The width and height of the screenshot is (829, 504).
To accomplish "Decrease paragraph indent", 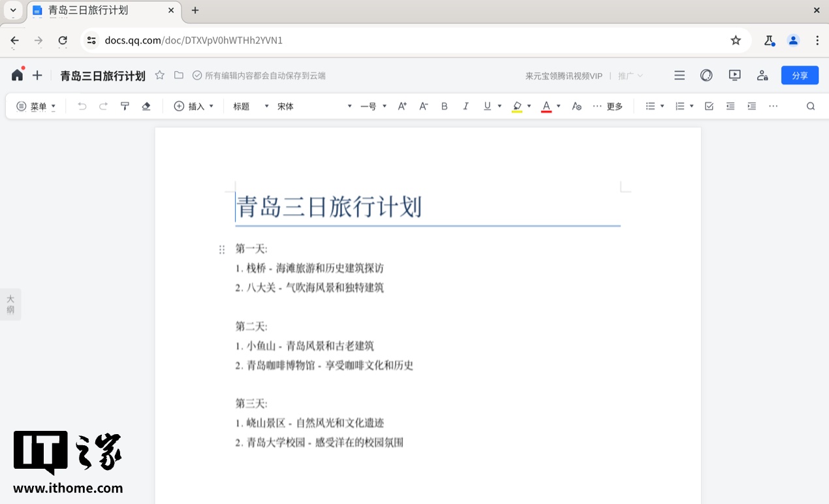I will tap(730, 106).
